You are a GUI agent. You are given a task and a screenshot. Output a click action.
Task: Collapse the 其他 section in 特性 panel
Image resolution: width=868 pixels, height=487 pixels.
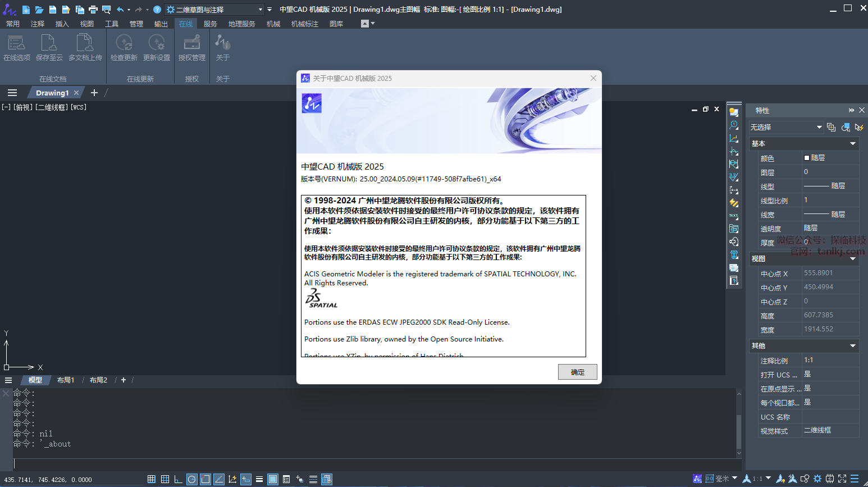(853, 346)
